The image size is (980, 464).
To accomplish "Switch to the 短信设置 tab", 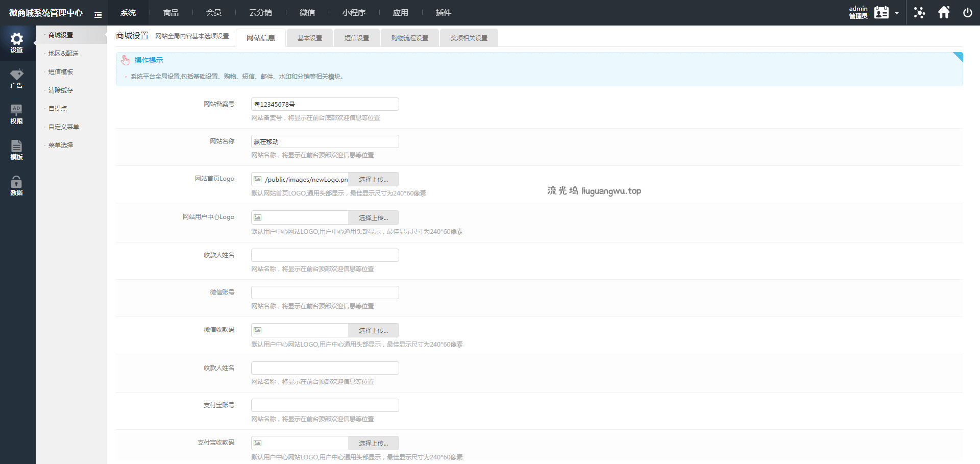I will click(356, 38).
